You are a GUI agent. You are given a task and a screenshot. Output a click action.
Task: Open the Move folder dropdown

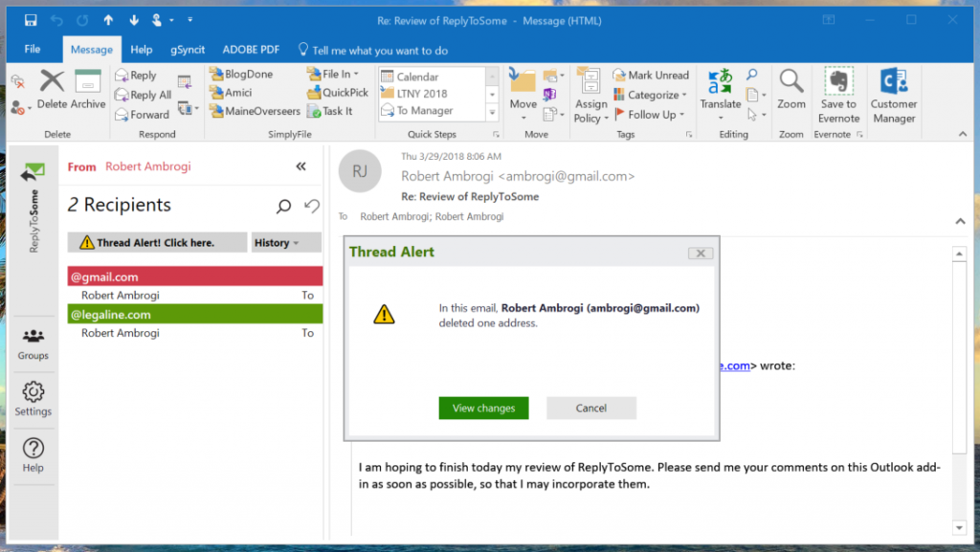tap(523, 97)
